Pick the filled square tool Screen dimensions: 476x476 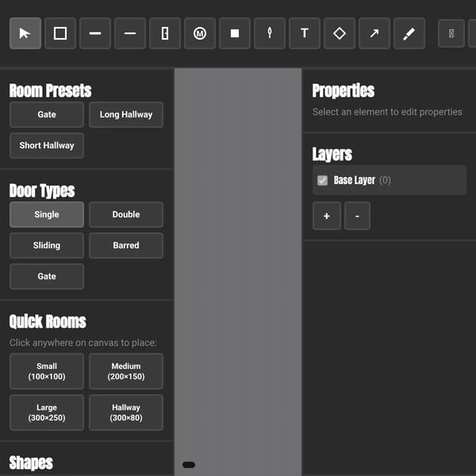click(235, 33)
